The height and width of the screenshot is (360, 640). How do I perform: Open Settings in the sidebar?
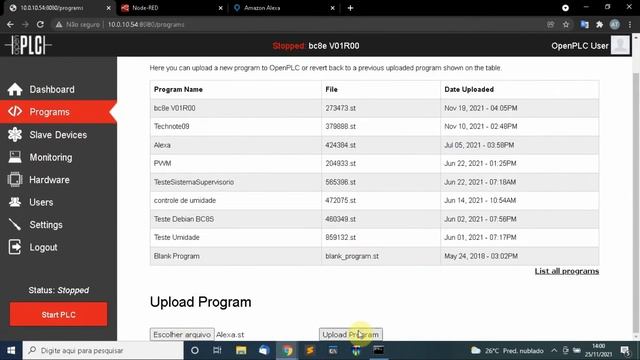tap(58, 224)
